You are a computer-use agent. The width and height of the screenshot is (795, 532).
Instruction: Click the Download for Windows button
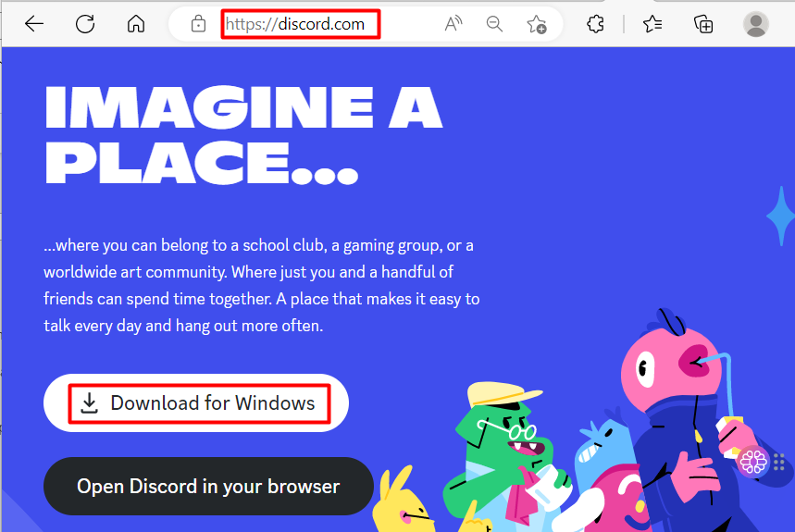click(x=196, y=402)
